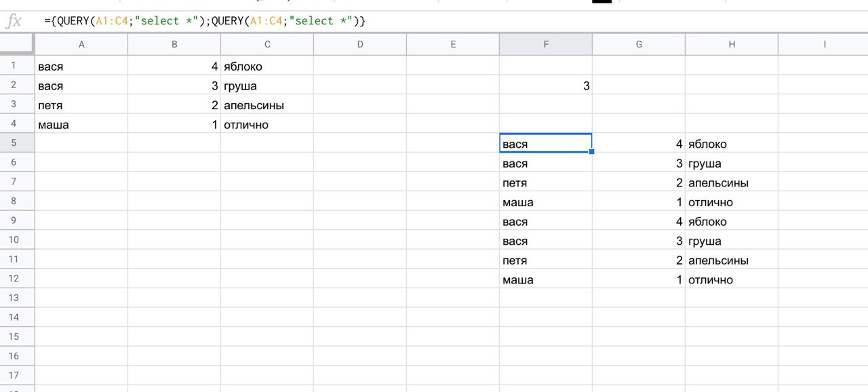Select the entire sheet via corner box
Image resolution: width=868 pixels, height=392 pixels.
coord(17,44)
